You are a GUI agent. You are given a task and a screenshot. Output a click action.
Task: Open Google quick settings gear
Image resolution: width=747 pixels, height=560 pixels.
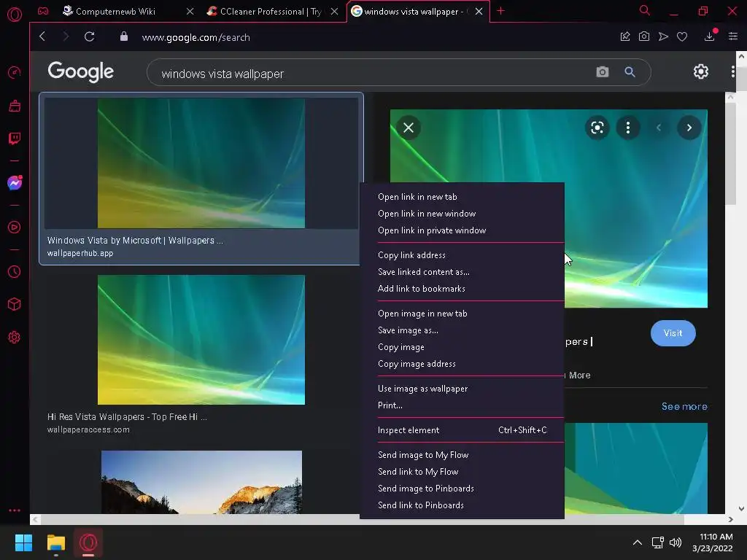(x=701, y=71)
